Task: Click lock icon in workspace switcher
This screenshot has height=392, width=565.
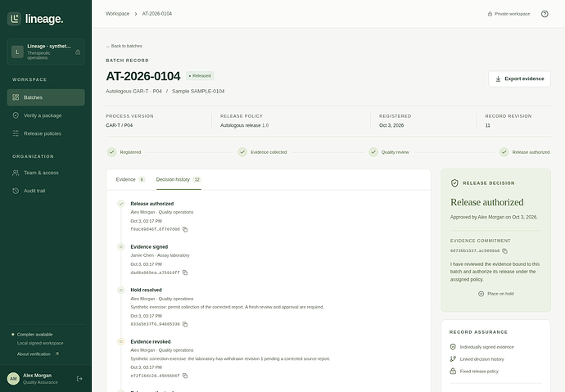Action: pyautogui.click(x=78, y=52)
